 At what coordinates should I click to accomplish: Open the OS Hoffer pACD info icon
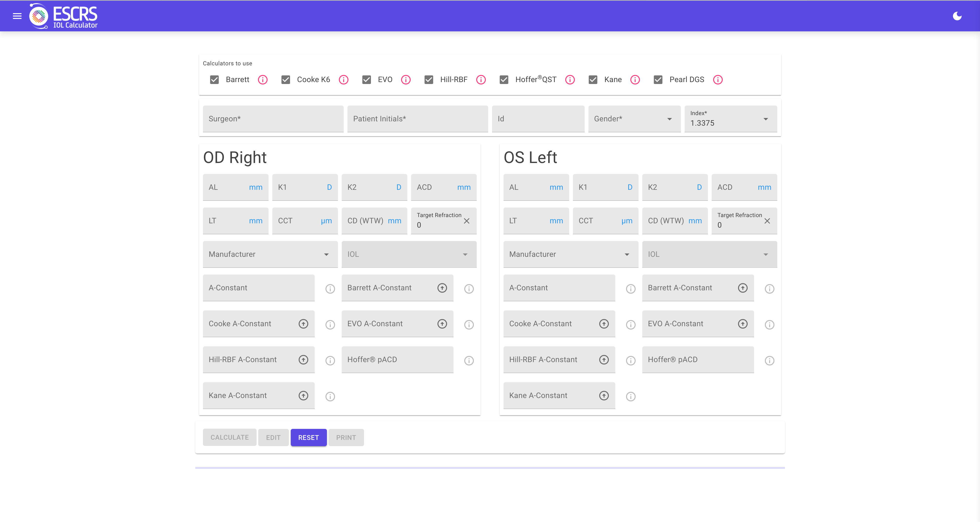click(x=769, y=361)
